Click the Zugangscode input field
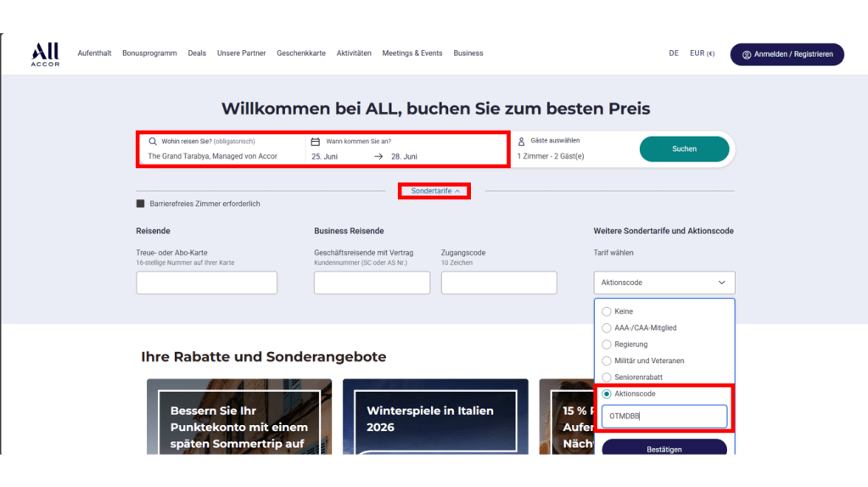 (x=499, y=283)
